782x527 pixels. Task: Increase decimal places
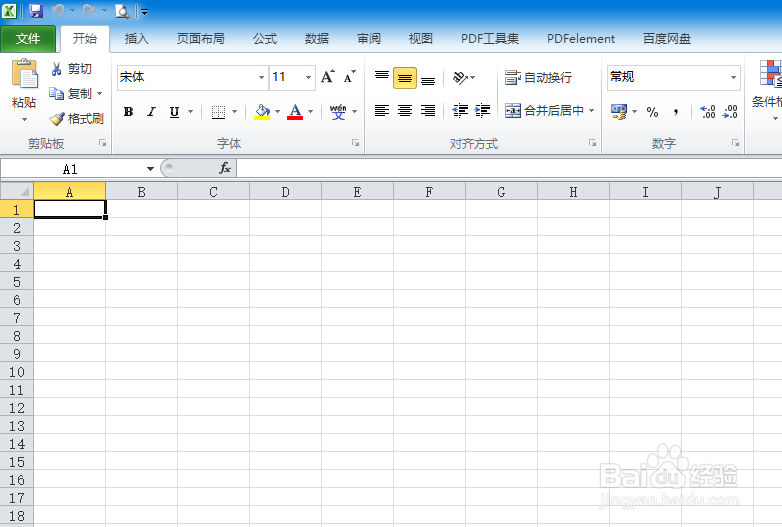[707, 112]
